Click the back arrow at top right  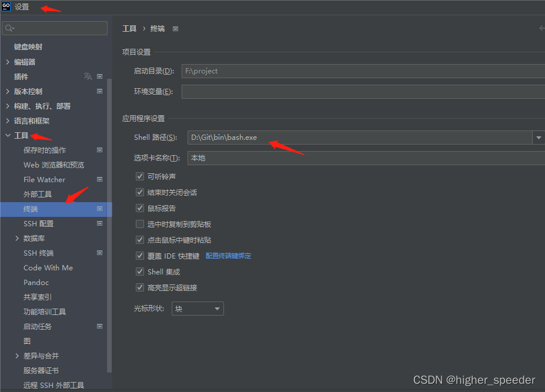[x=541, y=28]
